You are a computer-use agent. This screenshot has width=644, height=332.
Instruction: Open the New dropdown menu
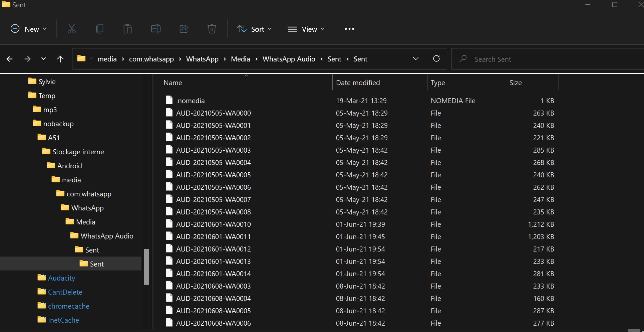pyautogui.click(x=28, y=29)
